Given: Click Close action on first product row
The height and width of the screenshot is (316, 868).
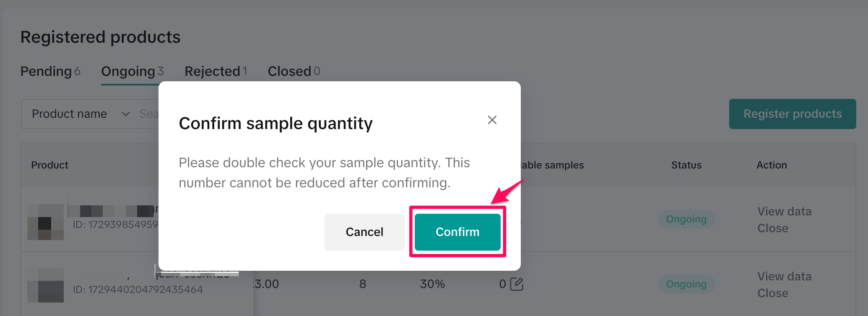Looking at the screenshot, I should point(772,228).
